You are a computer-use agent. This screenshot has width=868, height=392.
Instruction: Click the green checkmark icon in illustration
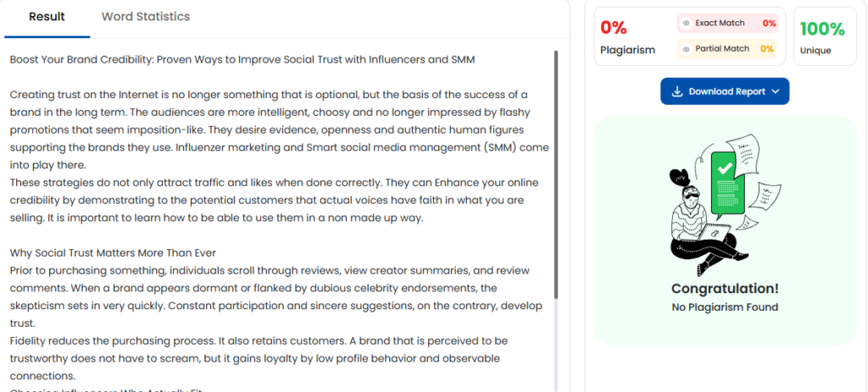pos(724,169)
